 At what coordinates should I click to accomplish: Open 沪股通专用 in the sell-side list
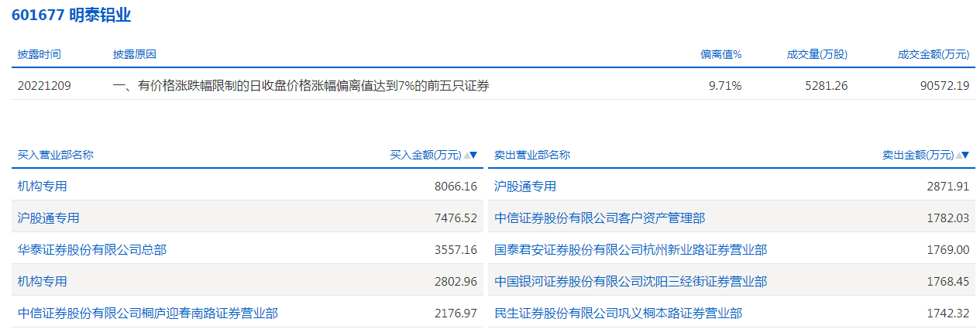(x=525, y=186)
